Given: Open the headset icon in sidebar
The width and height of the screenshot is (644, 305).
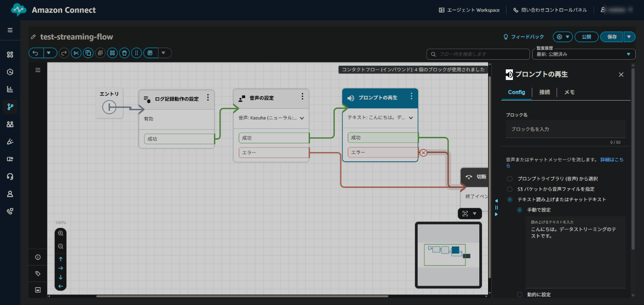Looking at the screenshot, I should tap(10, 176).
